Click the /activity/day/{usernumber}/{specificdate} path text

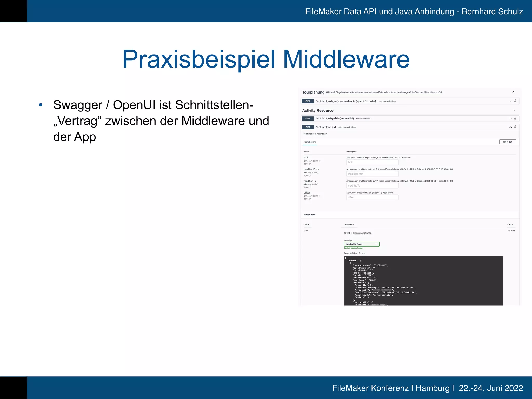pos(346,101)
